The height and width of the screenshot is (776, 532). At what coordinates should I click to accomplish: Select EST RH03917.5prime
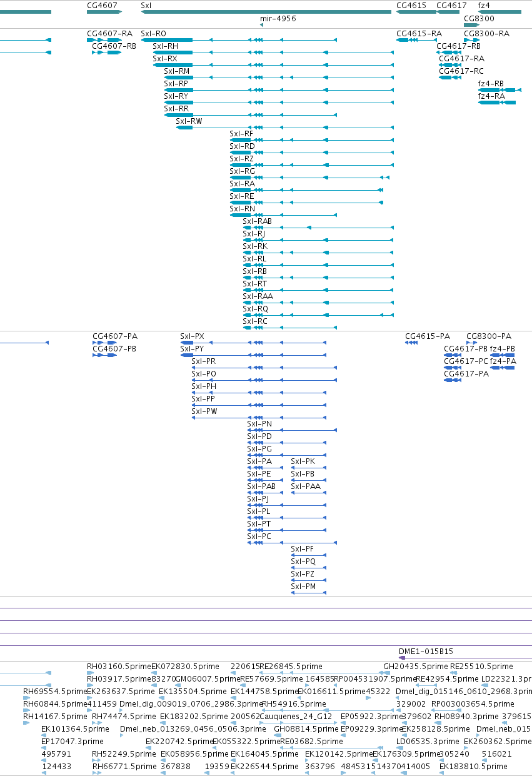click(x=119, y=678)
